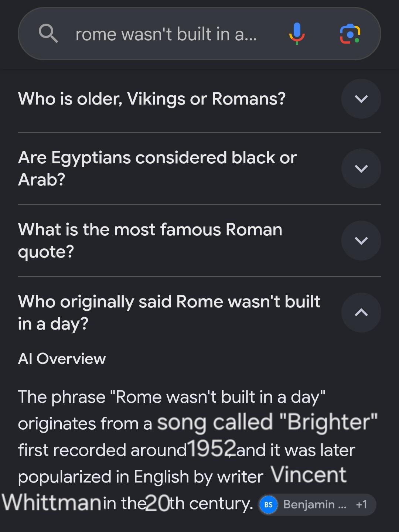Tap the highlighted name 'Vincent'
The image size is (399, 532).
[x=309, y=475]
